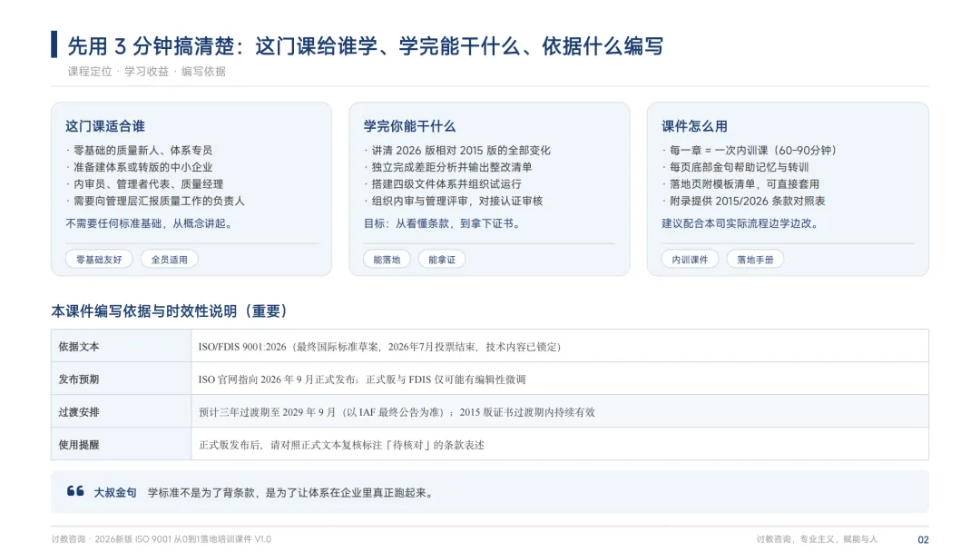Viewport: 980px width, 552px height.
Task: Click text 不需要任何标准基础，从概念讲起。
Action: 151,223
